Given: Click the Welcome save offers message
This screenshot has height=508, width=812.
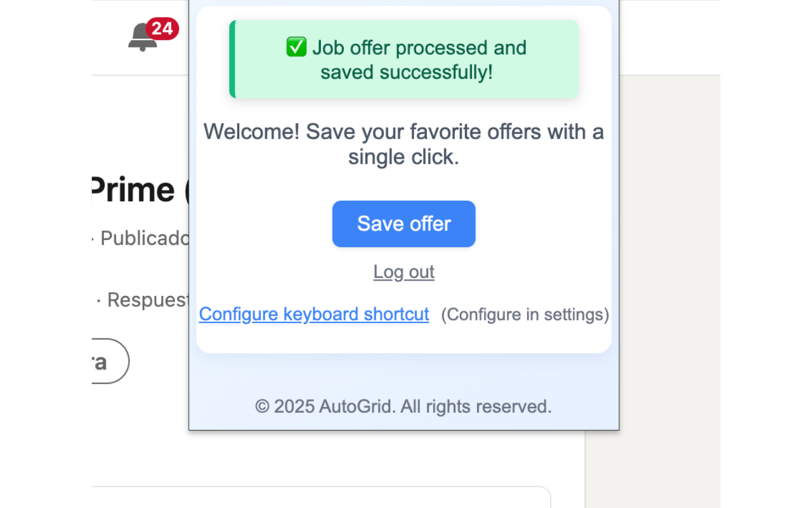Looking at the screenshot, I should (403, 144).
